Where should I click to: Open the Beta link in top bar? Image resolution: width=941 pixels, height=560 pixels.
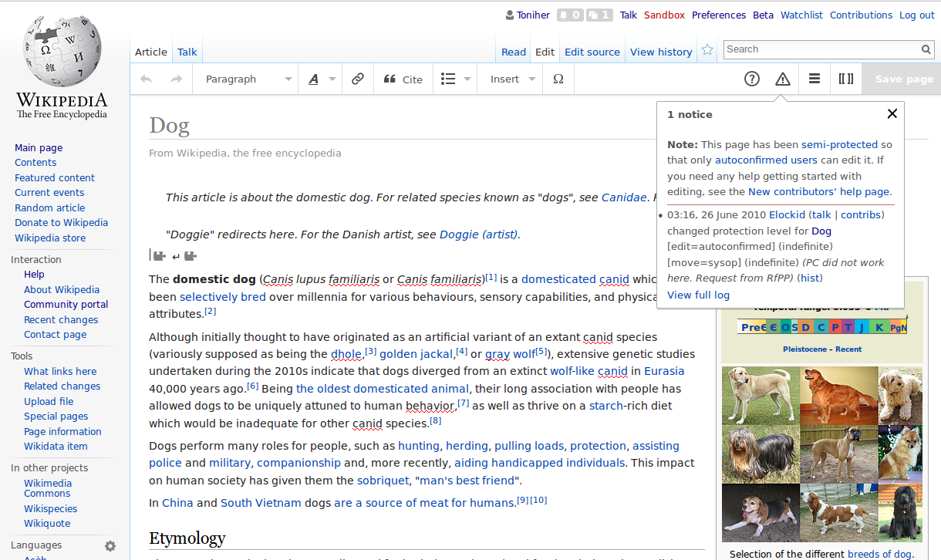(764, 15)
